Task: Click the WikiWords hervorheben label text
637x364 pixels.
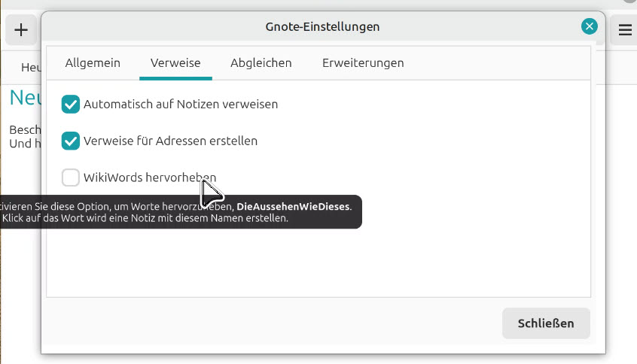Action: 150,177
